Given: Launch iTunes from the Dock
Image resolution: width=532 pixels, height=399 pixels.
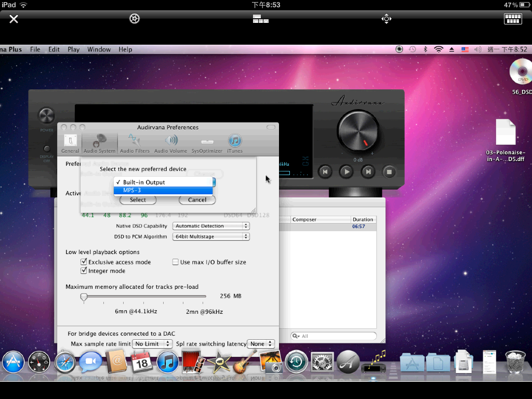Looking at the screenshot, I should pyautogui.click(x=168, y=362).
